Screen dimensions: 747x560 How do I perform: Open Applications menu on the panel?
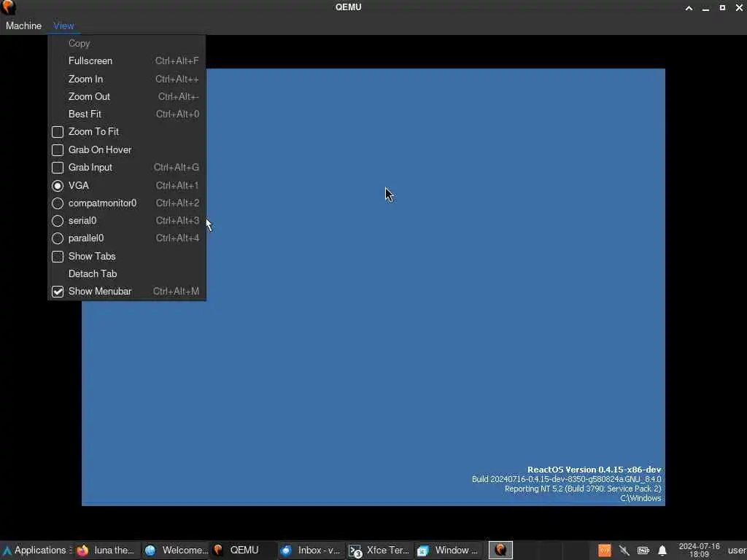tap(36, 551)
